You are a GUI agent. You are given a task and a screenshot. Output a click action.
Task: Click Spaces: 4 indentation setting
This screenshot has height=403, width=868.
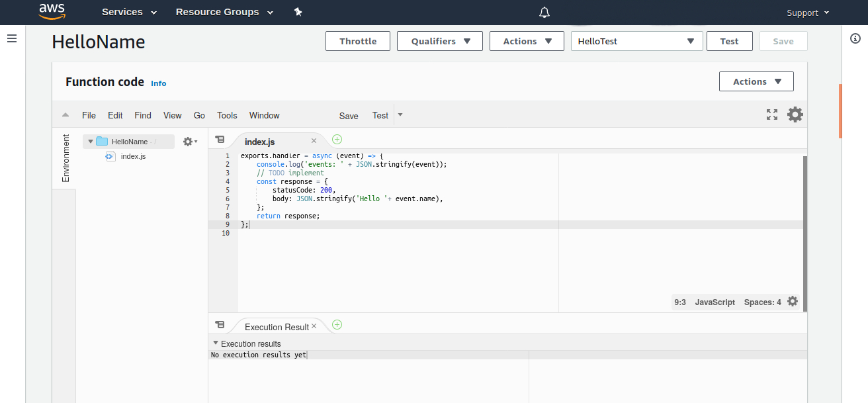(762, 302)
